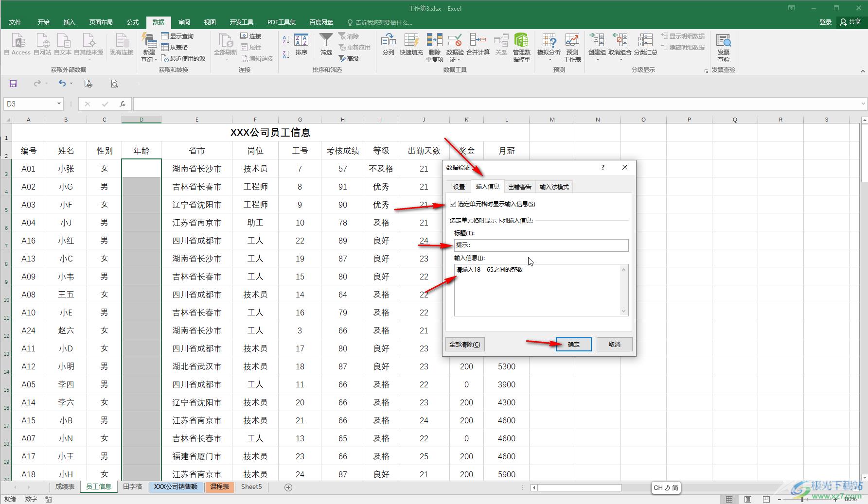This screenshot has height=504, width=868.
Task: Click OK (确定) in Data Validation
Action: (573, 344)
